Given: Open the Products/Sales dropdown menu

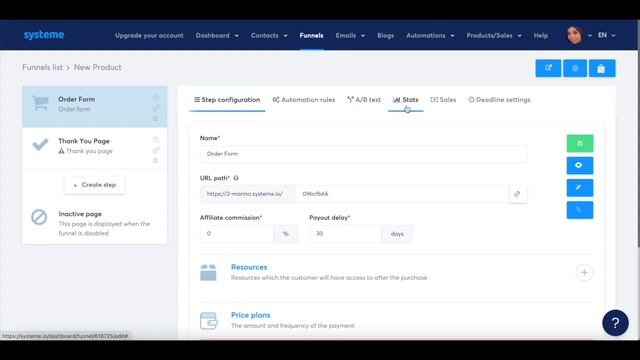Looking at the screenshot, I should 494,36.
